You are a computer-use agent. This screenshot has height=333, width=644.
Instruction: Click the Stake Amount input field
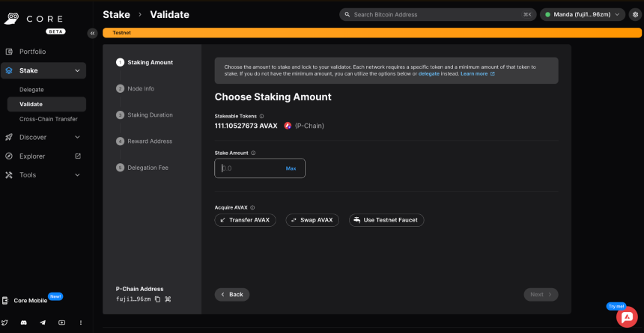pyautogui.click(x=260, y=168)
